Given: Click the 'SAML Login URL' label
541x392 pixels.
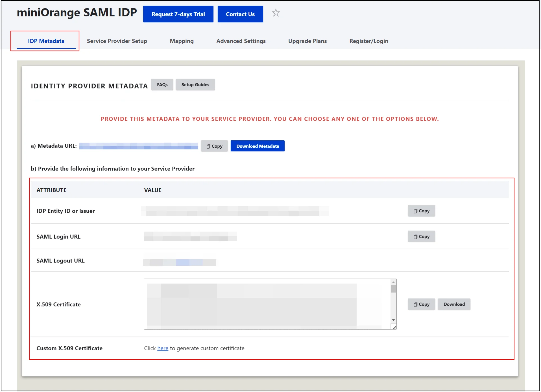Looking at the screenshot, I should [x=58, y=237].
